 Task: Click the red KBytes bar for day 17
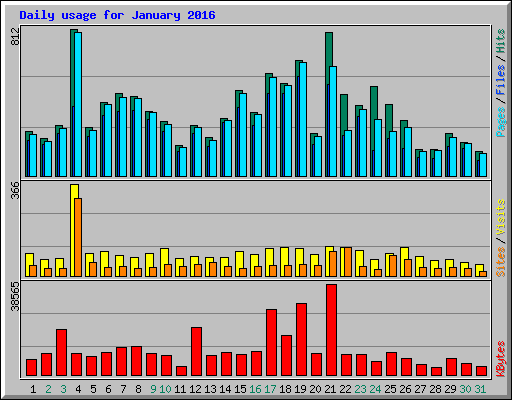point(271,343)
